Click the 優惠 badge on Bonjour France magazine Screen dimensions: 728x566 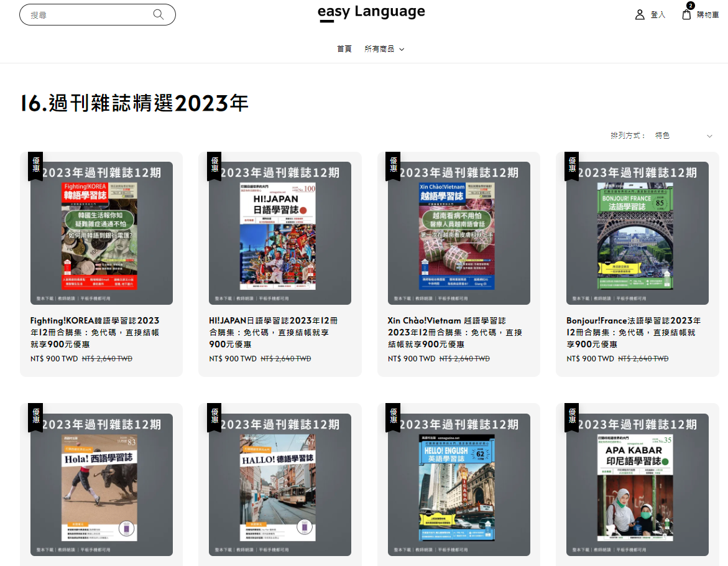pos(572,165)
